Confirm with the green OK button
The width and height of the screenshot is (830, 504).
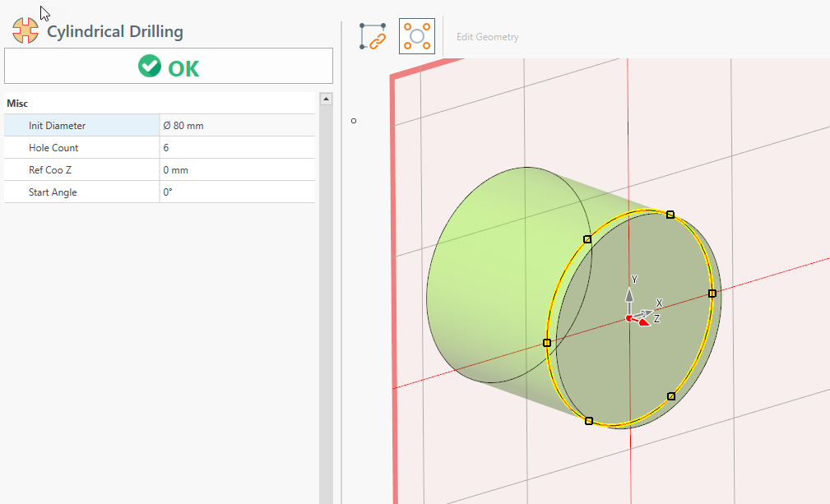click(169, 67)
